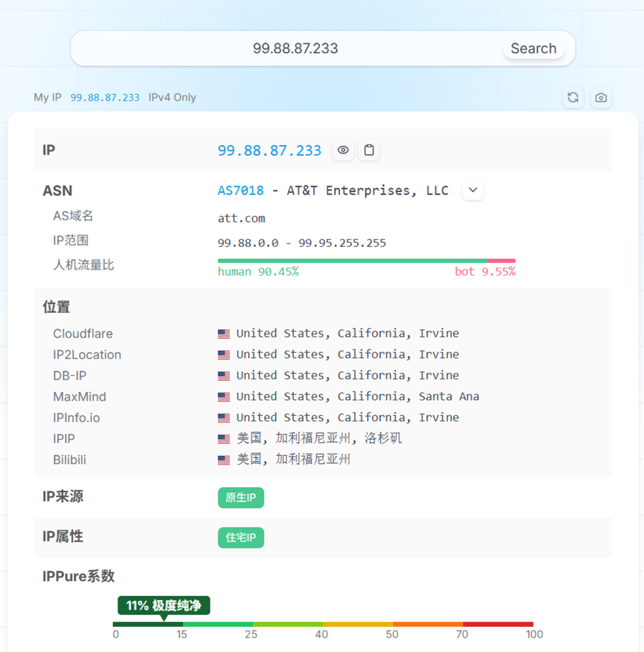
Task: Click the IP search input field
Action: pyautogui.click(x=295, y=48)
